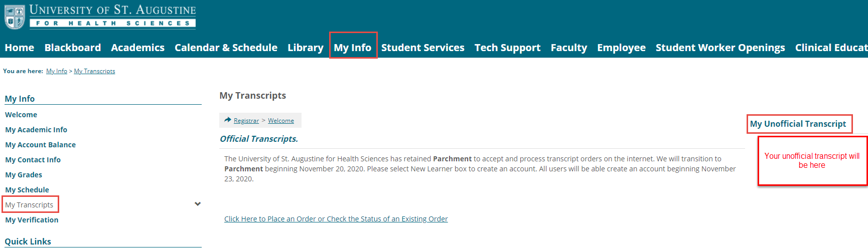868x249 pixels.
Task: Click the Registrar link above Official Transcripts
Action: [246, 121]
